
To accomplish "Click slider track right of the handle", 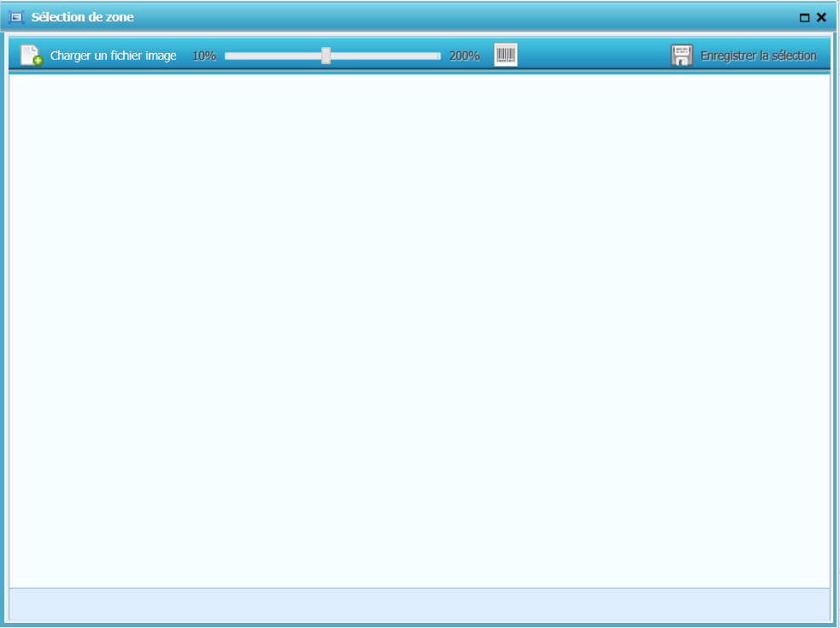I will click(383, 56).
